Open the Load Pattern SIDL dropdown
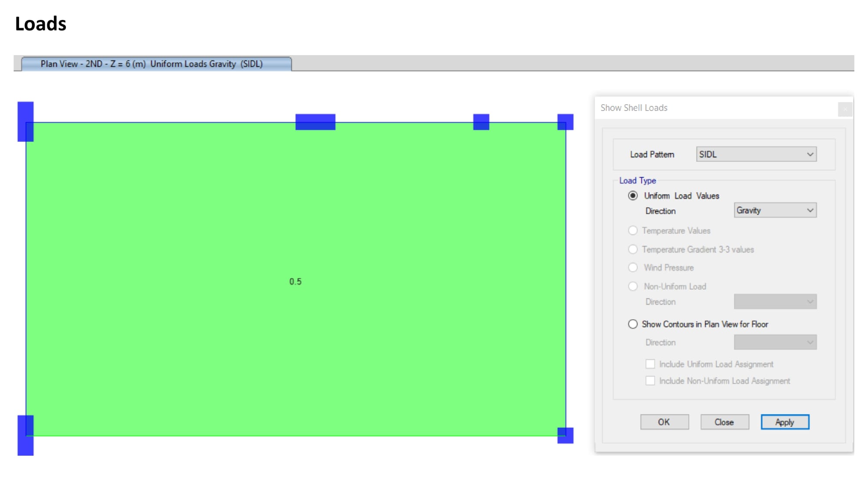Image resolution: width=868 pixels, height=488 pixels. pyautogui.click(x=756, y=154)
